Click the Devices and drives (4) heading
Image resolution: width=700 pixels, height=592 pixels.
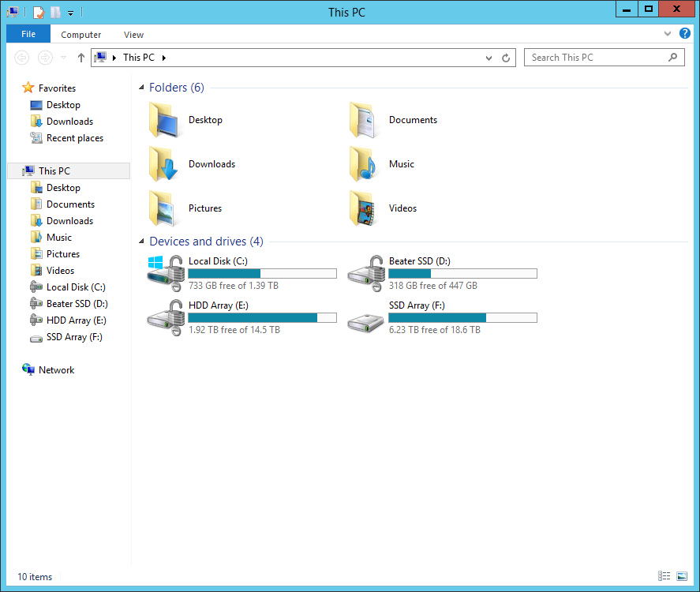pos(206,241)
